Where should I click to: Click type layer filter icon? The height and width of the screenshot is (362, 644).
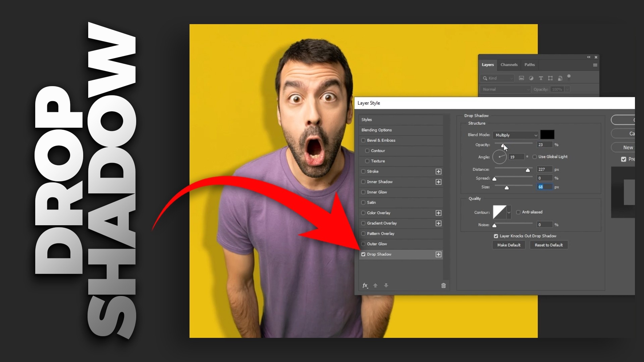coord(541,78)
